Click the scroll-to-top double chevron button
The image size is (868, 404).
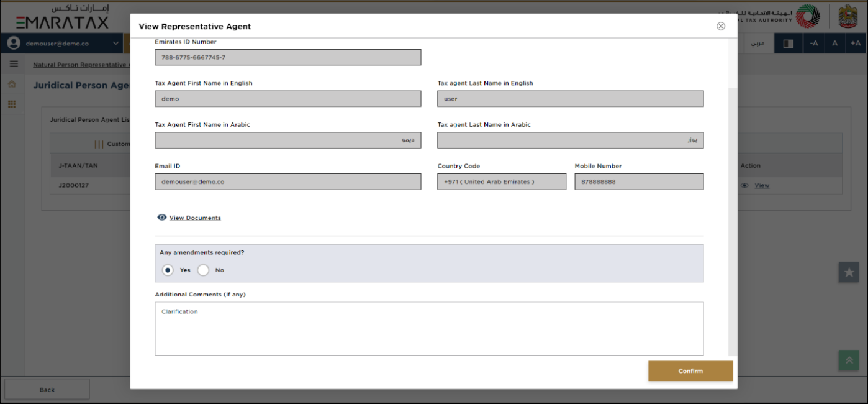pos(849,360)
